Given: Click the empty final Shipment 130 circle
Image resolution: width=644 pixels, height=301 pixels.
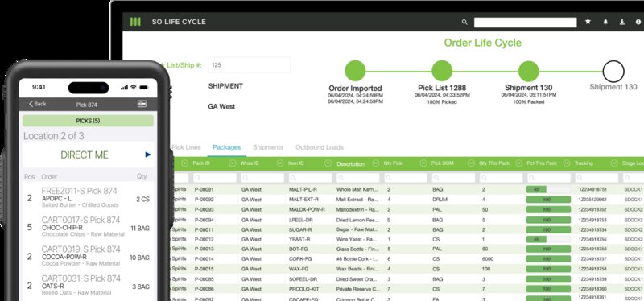Looking at the screenshot, I should [x=613, y=71].
